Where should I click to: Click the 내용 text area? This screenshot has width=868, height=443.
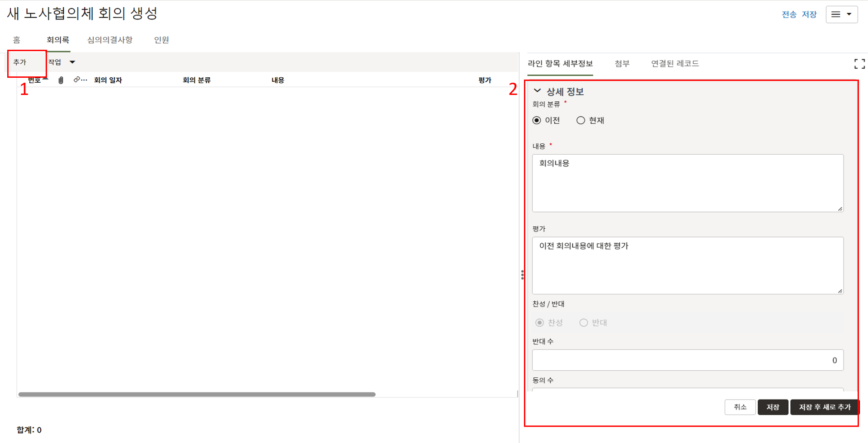click(687, 183)
